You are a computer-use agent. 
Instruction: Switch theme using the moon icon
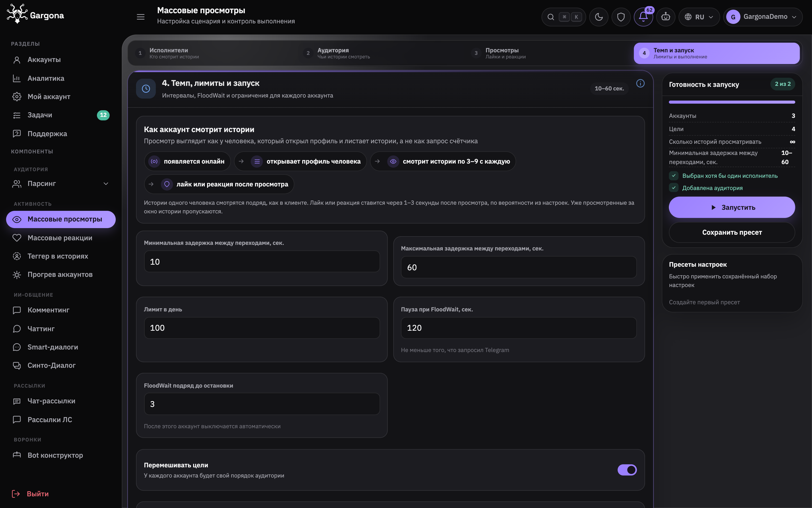pos(599,17)
